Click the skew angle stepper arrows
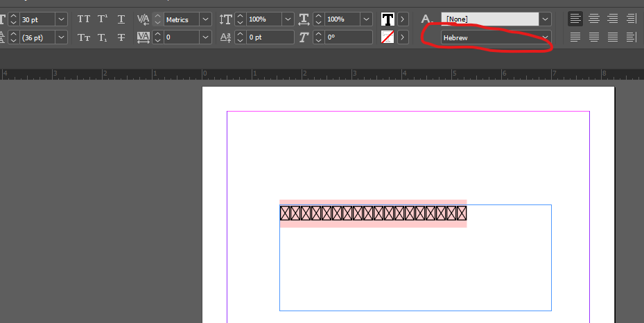The image size is (644, 323). [x=319, y=37]
